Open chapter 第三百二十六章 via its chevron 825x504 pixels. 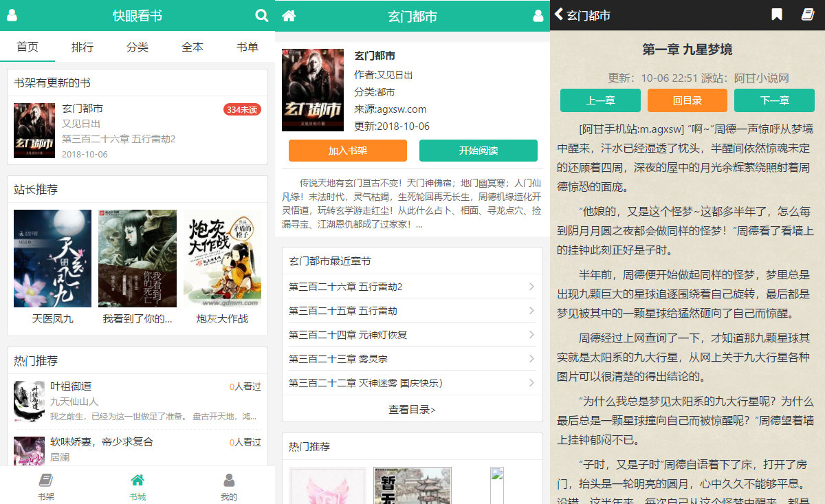click(531, 287)
